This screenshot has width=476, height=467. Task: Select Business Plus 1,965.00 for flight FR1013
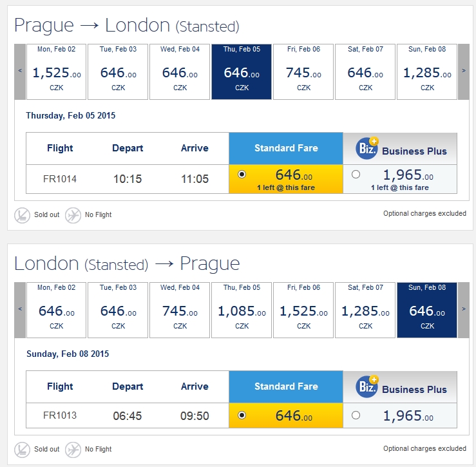click(356, 415)
